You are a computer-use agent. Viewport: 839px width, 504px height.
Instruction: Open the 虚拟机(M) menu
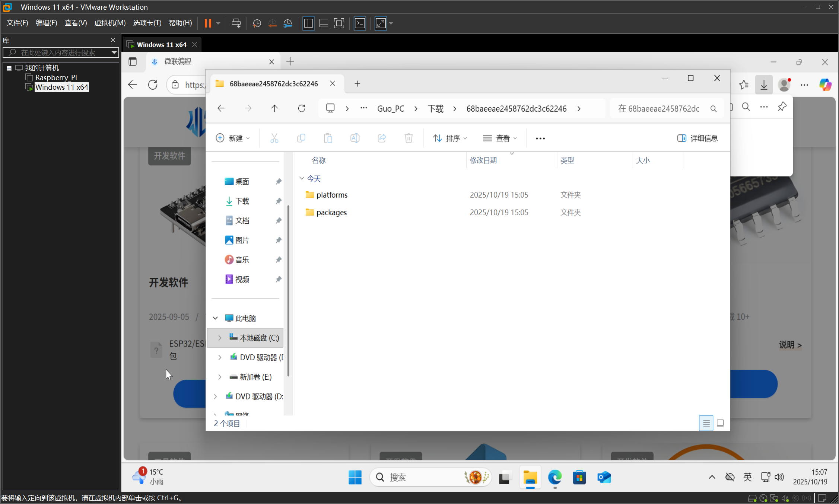(110, 23)
